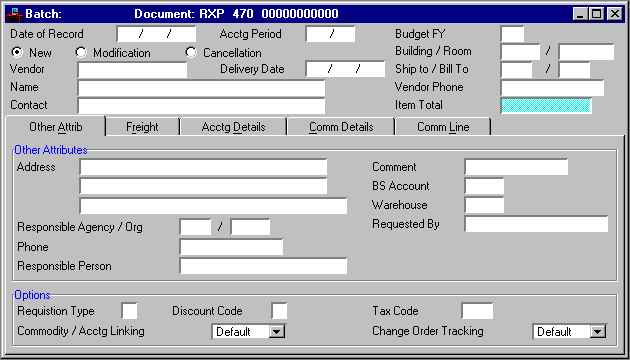Select the Modification radio button
Viewport: 630px width, 360px height.
pos(81,52)
